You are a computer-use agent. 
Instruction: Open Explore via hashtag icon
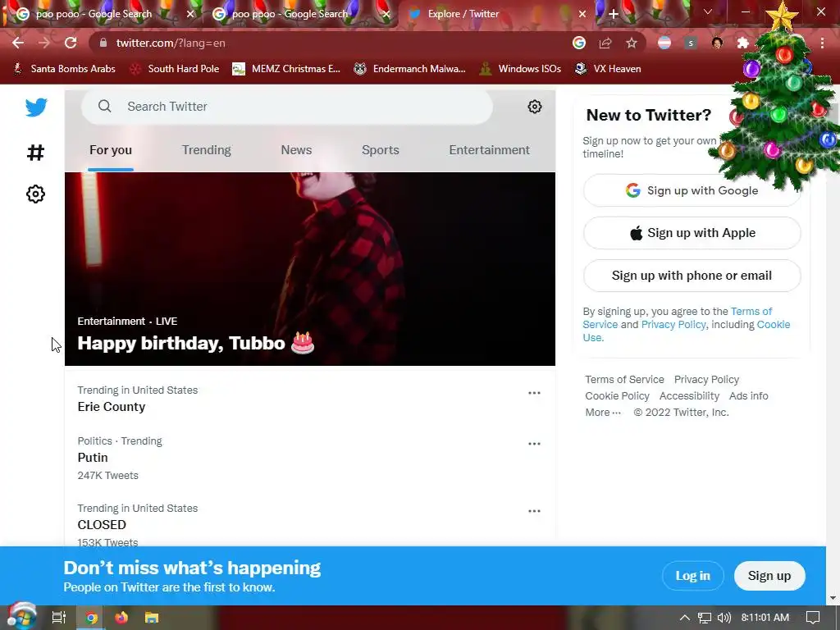[35, 153]
